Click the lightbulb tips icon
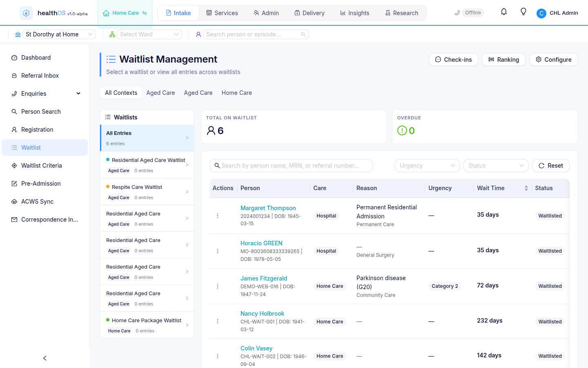 point(523,12)
